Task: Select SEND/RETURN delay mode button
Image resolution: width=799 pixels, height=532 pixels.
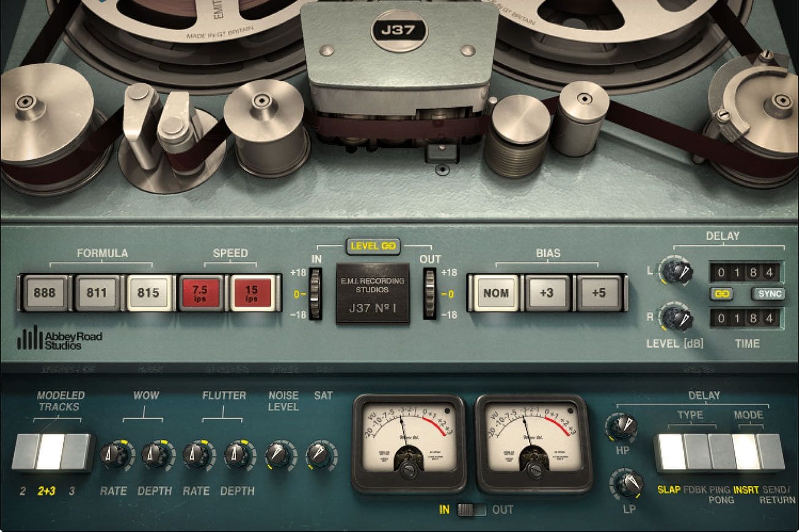Action: point(771,452)
